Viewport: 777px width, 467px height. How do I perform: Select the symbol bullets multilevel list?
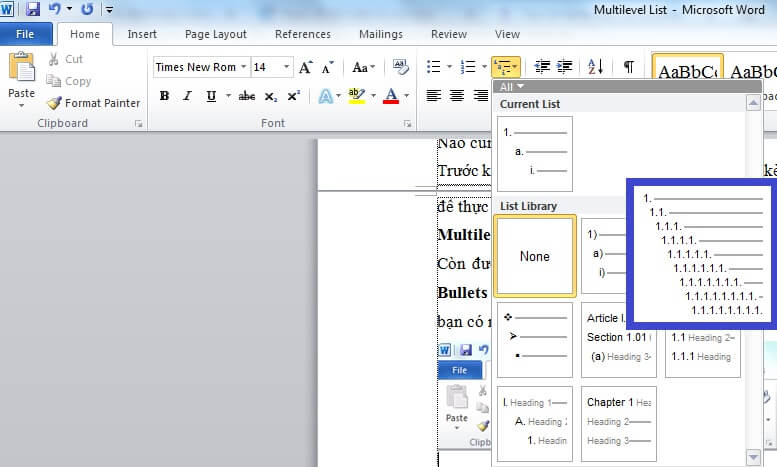(x=535, y=340)
